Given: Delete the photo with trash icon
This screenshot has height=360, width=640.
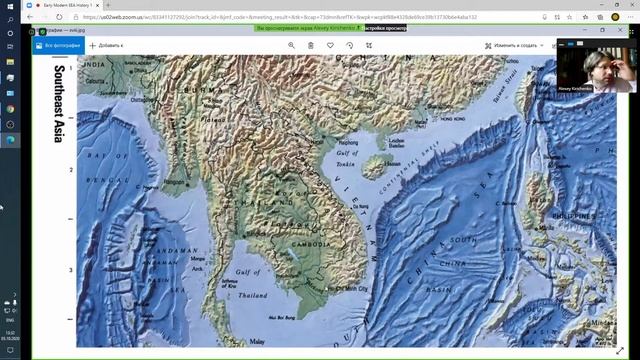Looking at the screenshot, I should click(x=311, y=45).
